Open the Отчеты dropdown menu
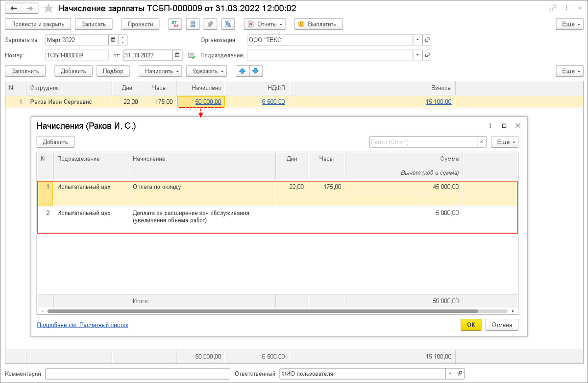588x383 pixels. coord(265,24)
